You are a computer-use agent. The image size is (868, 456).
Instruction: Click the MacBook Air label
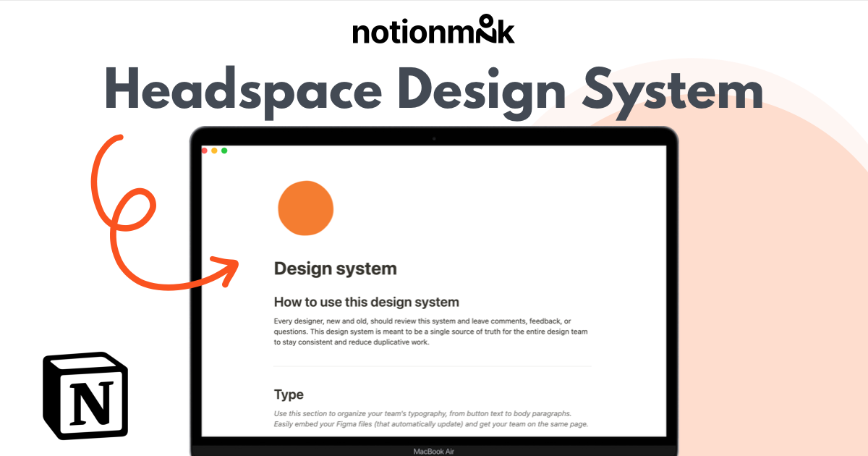coord(433,449)
